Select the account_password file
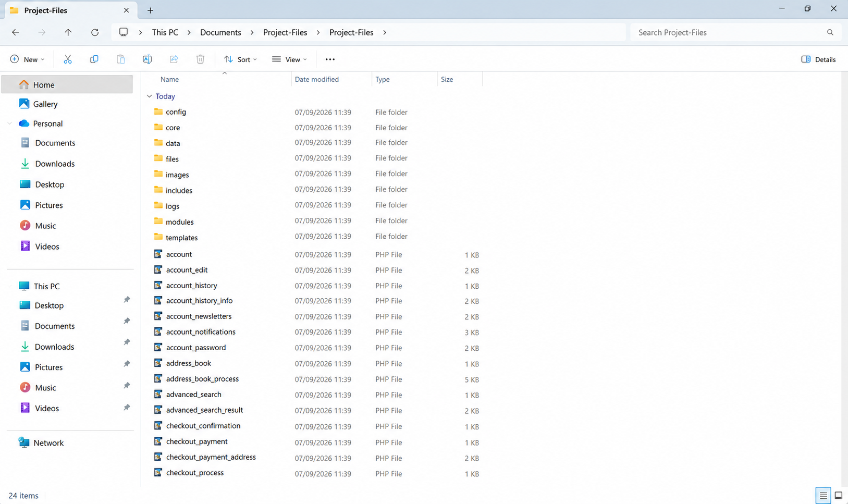The width and height of the screenshot is (848, 504). (196, 348)
